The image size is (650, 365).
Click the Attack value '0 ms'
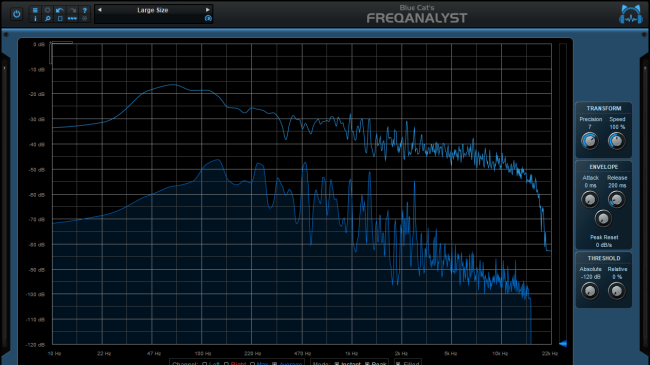[590, 185]
